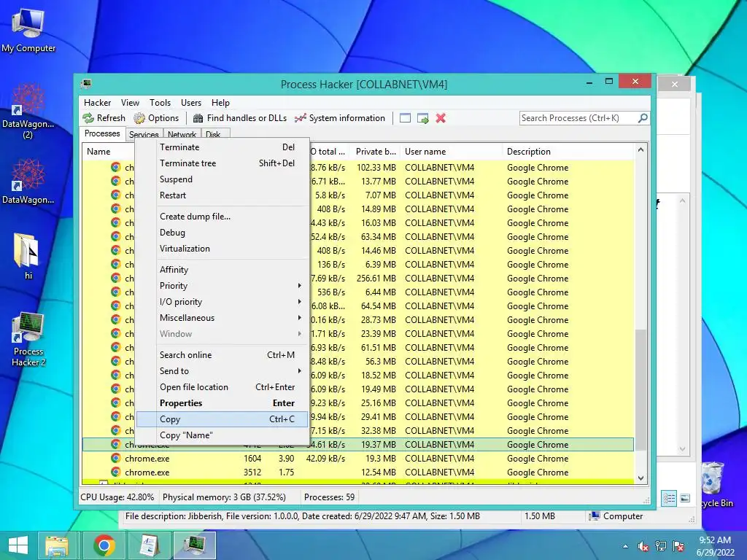Click Chrome icon of process 1604 row
Image resolution: width=747 pixels, height=560 pixels.
pyautogui.click(x=116, y=458)
